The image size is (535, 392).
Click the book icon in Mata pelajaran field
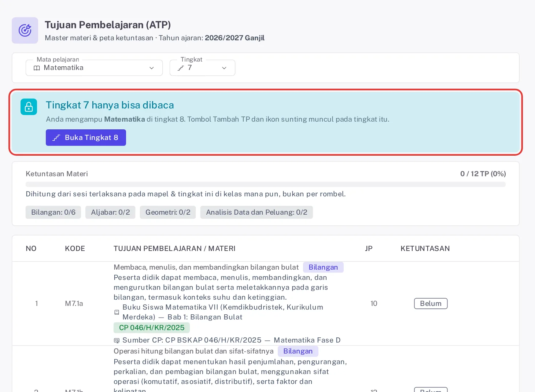pos(37,68)
